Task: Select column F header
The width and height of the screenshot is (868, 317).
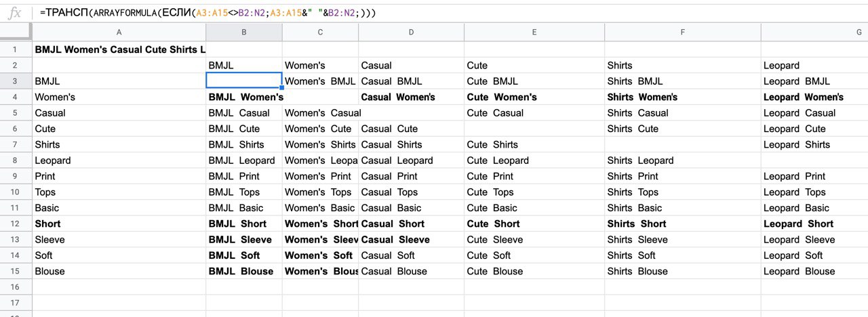Action: pyautogui.click(x=683, y=32)
